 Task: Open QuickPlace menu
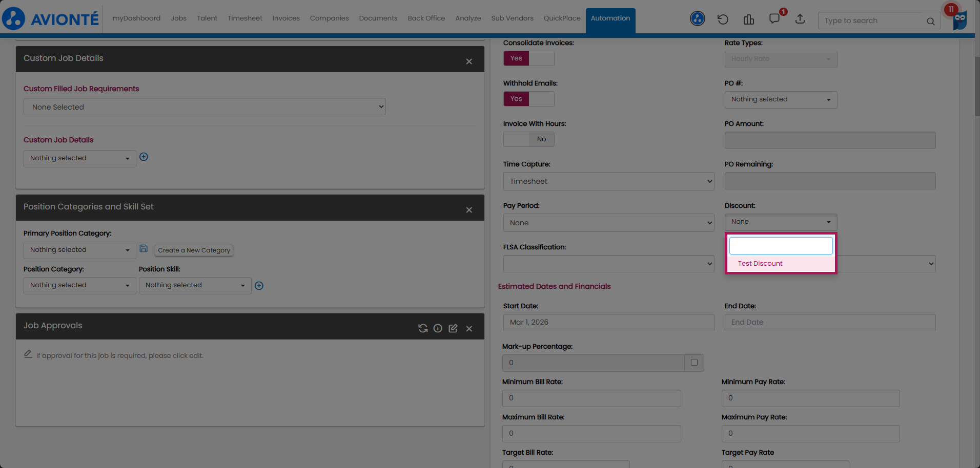point(562,18)
